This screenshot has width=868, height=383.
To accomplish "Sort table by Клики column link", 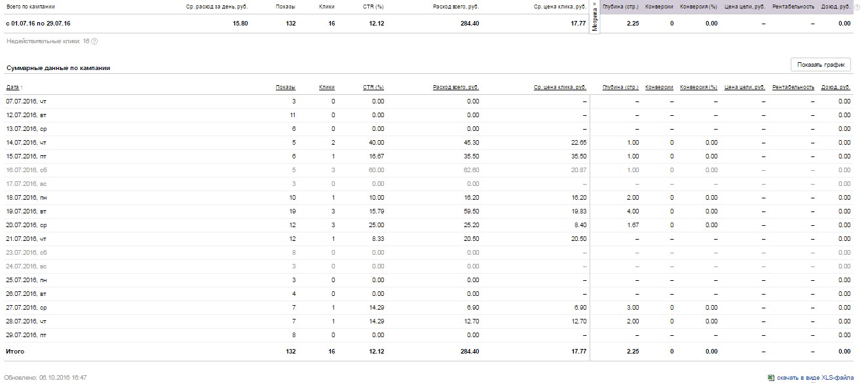I will pos(327,87).
